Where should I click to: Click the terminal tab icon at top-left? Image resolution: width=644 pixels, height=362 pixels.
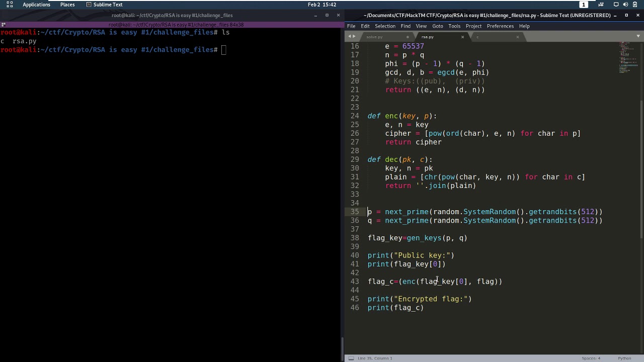tap(3, 25)
